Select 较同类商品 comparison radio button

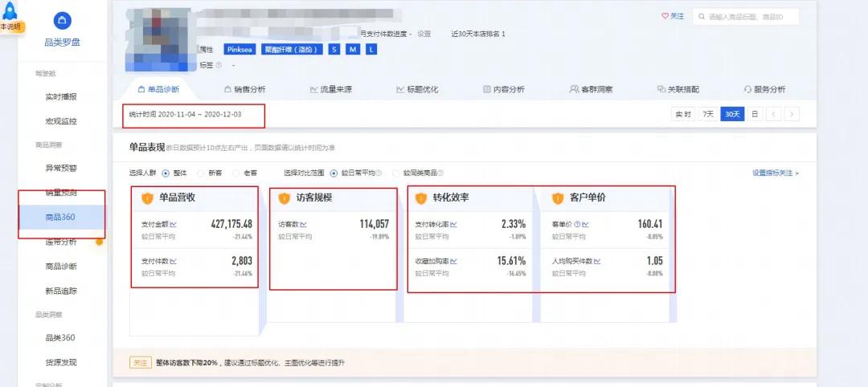click(x=395, y=173)
